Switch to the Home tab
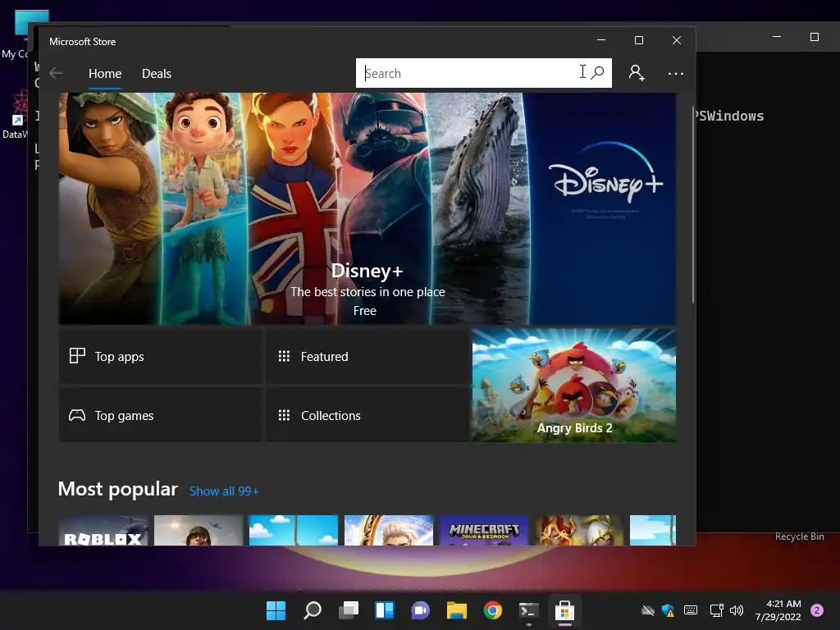This screenshot has width=840, height=630. pyautogui.click(x=105, y=73)
